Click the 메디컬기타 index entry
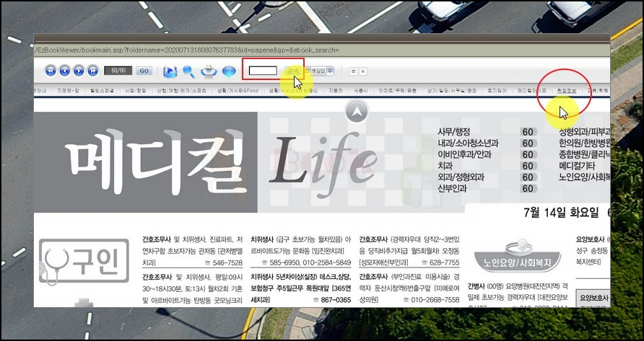This screenshot has width=644, height=341. click(x=577, y=166)
